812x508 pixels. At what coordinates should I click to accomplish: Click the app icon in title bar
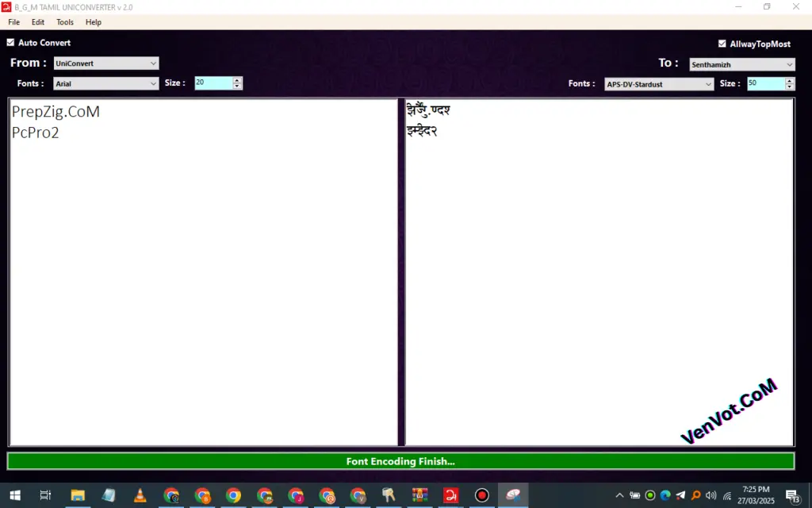click(x=6, y=7)
